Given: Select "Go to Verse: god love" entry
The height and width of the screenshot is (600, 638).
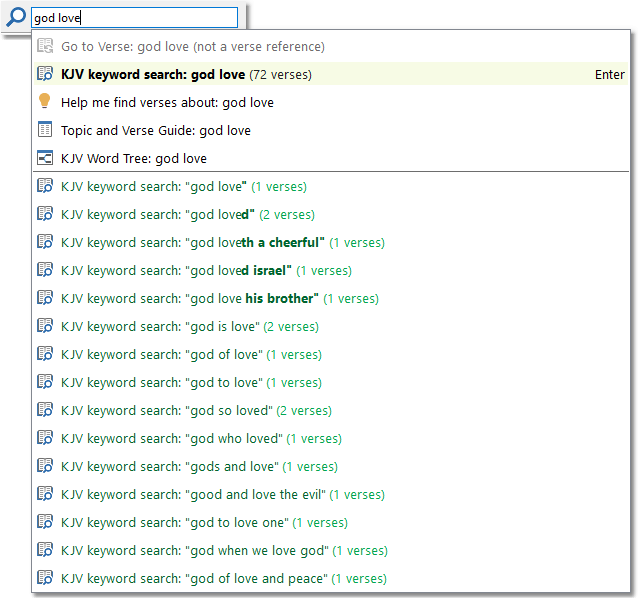Looking at the screenshot, I should click(x=330, y=46).
